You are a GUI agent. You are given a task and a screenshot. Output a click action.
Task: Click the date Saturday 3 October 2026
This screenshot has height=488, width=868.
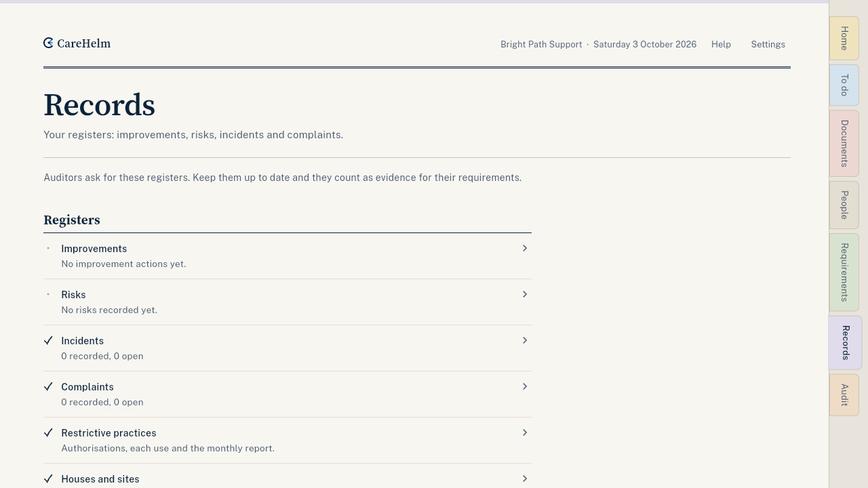(645, 44)
